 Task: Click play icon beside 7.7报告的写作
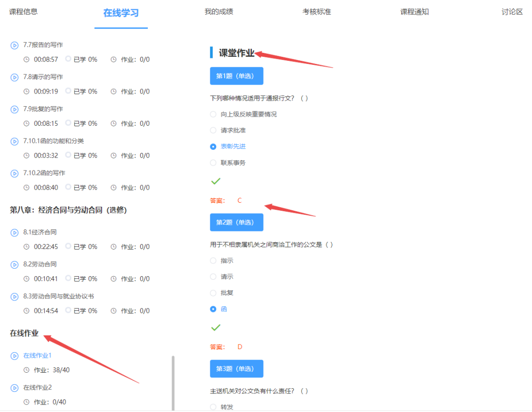click(14, 45)
